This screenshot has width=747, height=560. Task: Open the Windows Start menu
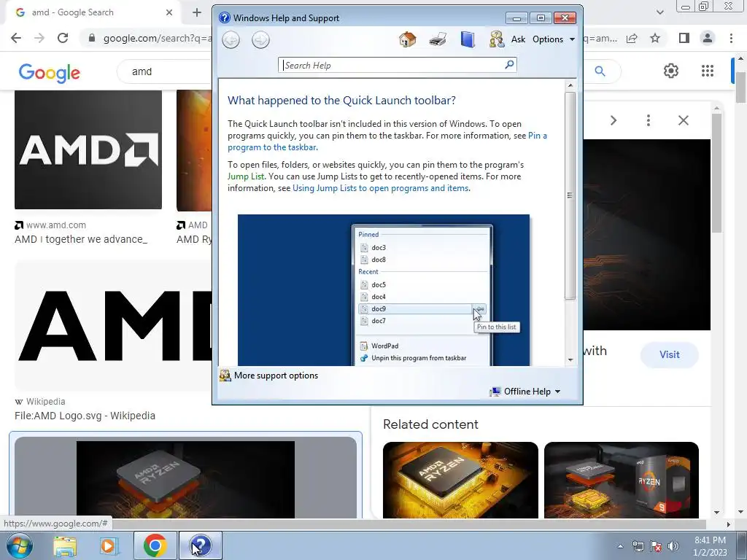[18, 545]
